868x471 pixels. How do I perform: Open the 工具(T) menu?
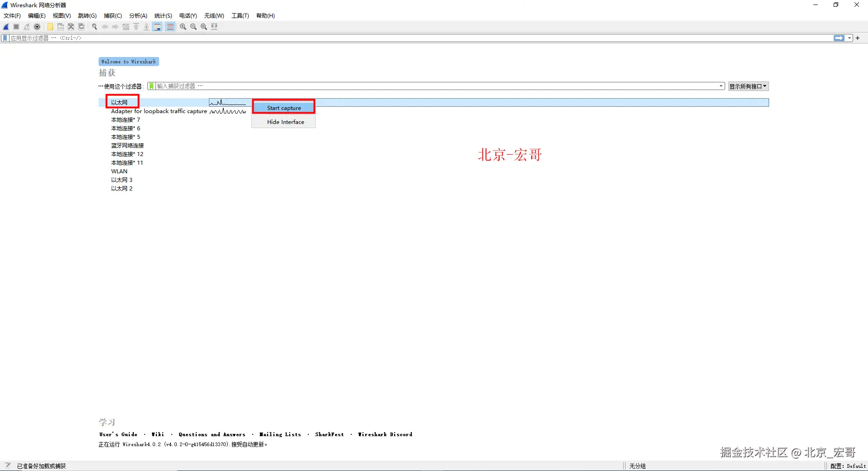(240, 16)
